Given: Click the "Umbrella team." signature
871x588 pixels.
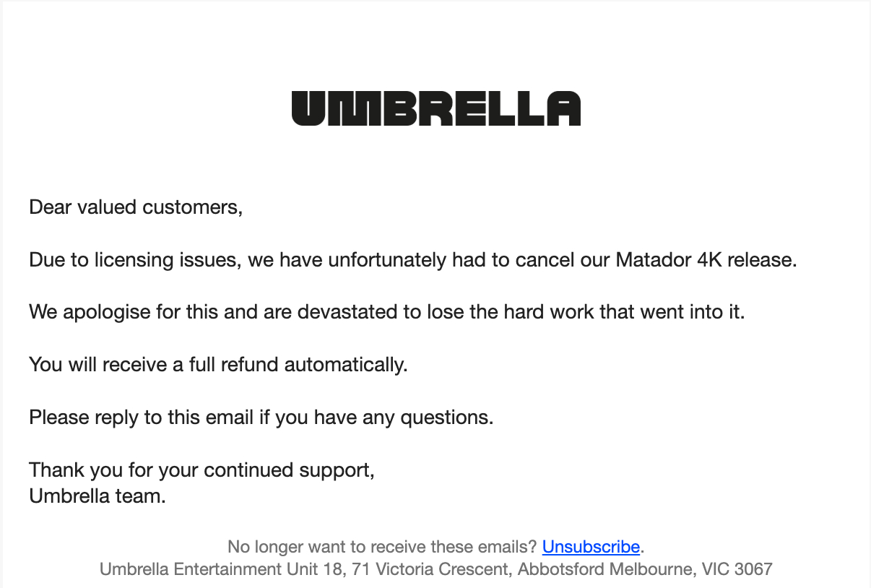Looking at the screenshot, I should [x=97, y=496].
